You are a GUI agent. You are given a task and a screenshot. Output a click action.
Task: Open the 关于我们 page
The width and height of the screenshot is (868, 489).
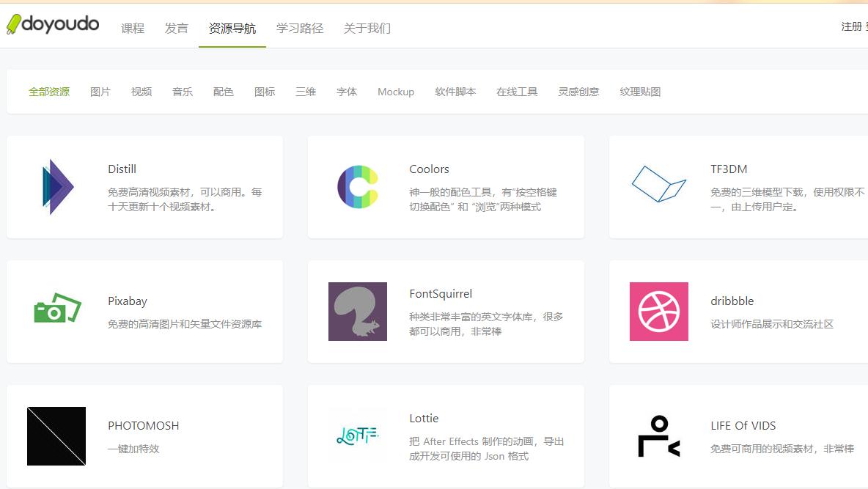click(x=367, y=28)
